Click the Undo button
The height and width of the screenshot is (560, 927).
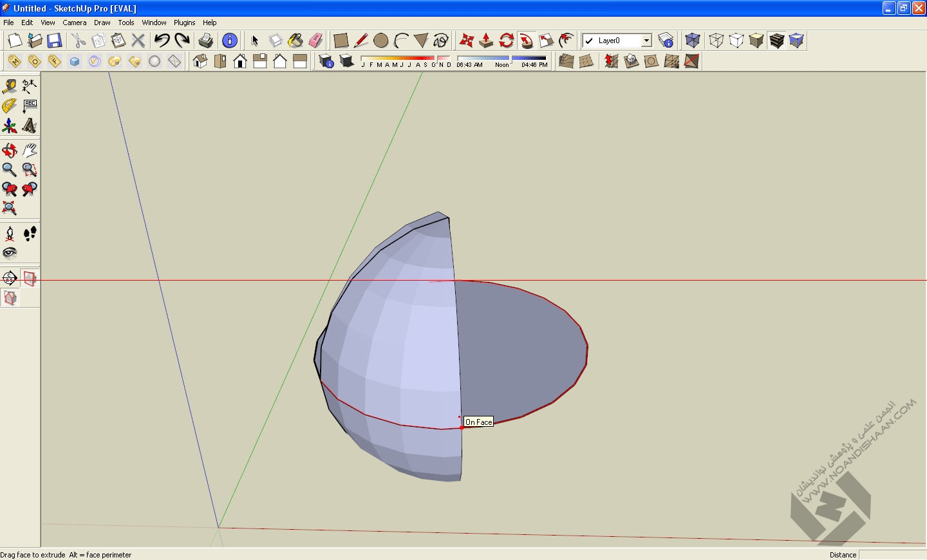pyautogui.click(x=162, y=41)
